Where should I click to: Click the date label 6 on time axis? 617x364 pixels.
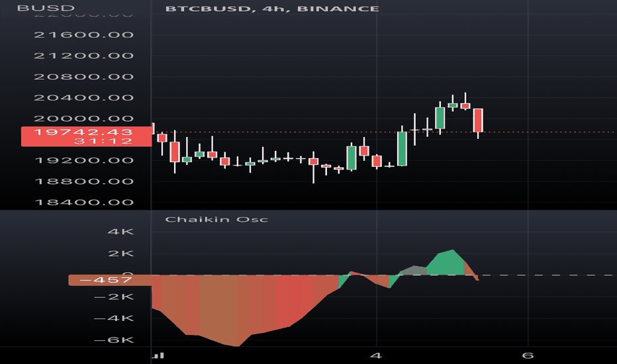click(528, 356)
